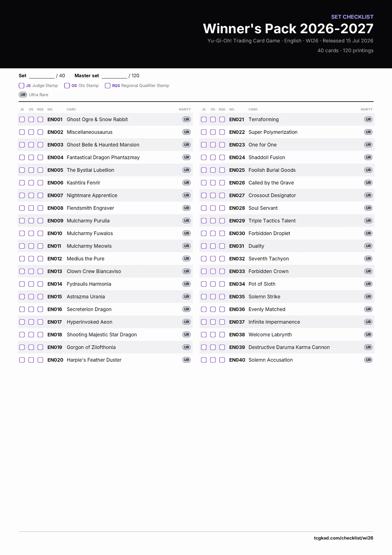Click the Winner's Pack 2026-2027 title
This screenshot has width=392, height=555.
pyautogui.click(x=288, y=28)
